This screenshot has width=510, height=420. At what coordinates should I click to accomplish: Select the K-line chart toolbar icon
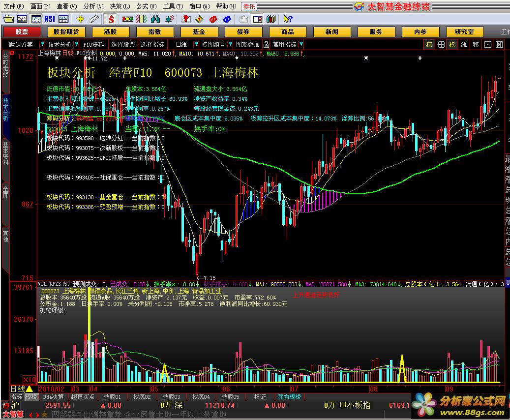click(x=36, y=19)
